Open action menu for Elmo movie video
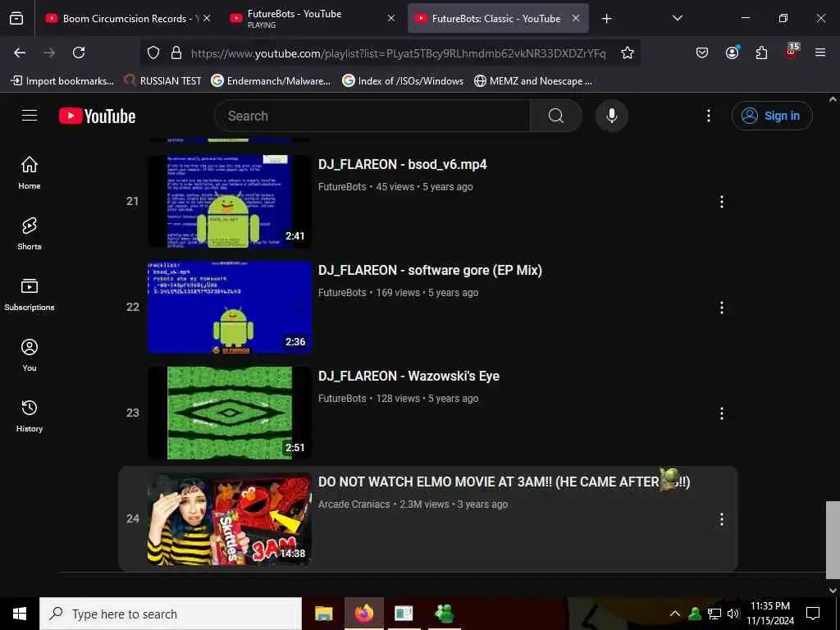The image size is (840, 630). 722,519
